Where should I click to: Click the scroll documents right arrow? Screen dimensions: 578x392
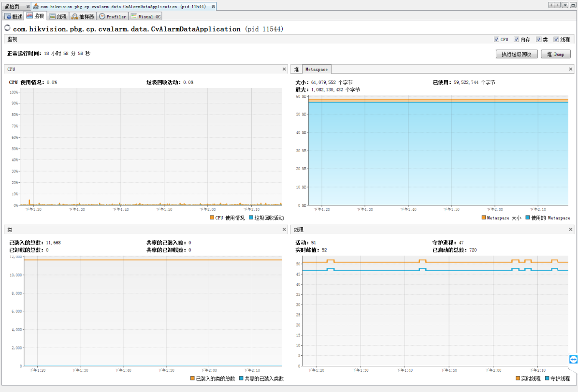(x=557, y=5)
